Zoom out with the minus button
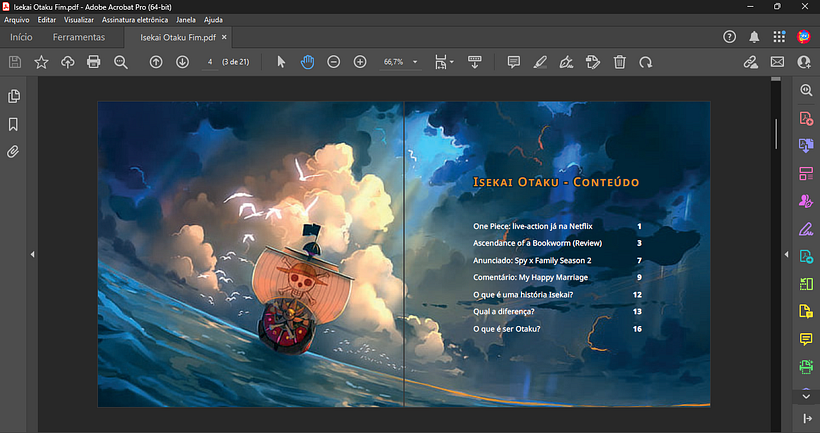Image resolution: width=820 pixels, height=433 pixels. [x=334, y=62]
